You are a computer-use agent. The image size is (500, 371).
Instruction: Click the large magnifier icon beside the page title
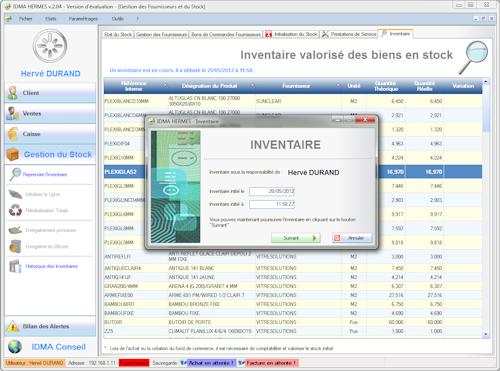[473, 57]
